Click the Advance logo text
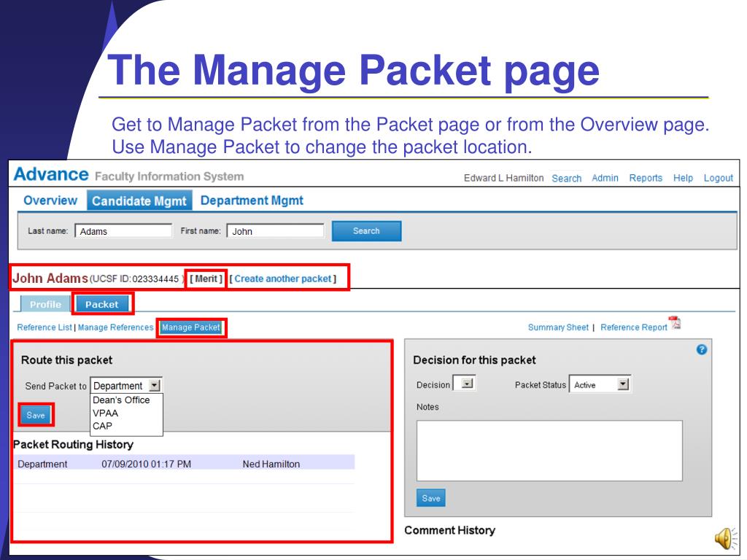747x560 pixels. click(51, 174)
